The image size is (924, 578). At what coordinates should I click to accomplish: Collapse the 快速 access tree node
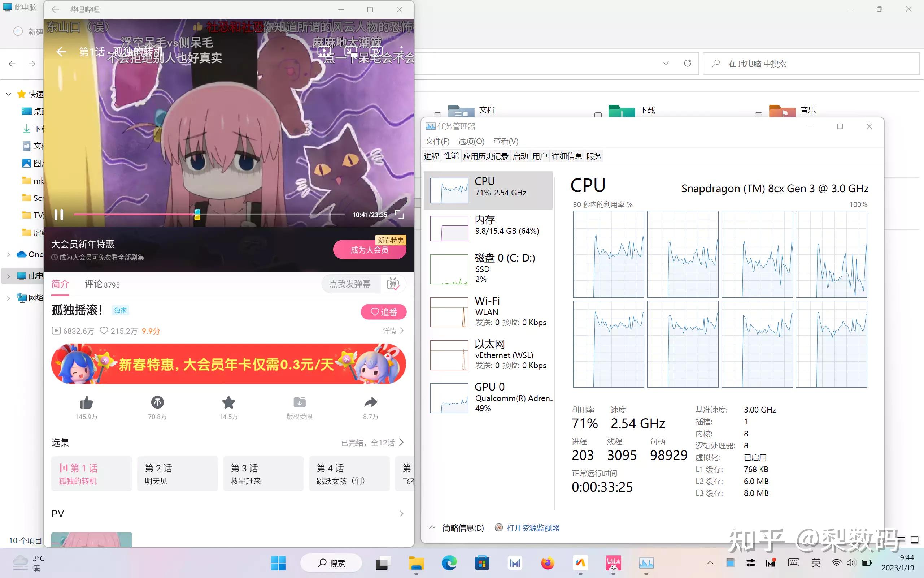pyautogui.click(x=8, y=94)
